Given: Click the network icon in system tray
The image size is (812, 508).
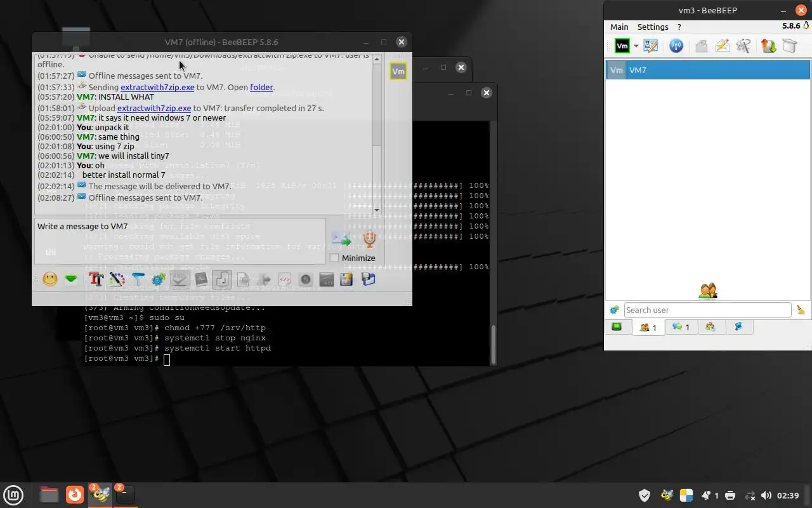Looking at the screenshot, I should point(749,495).
